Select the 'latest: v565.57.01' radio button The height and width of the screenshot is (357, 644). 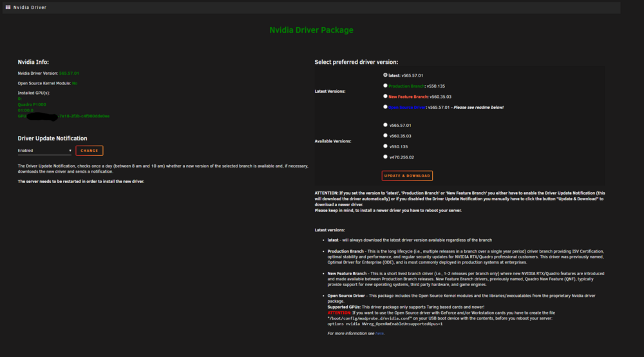coord(385,75)
